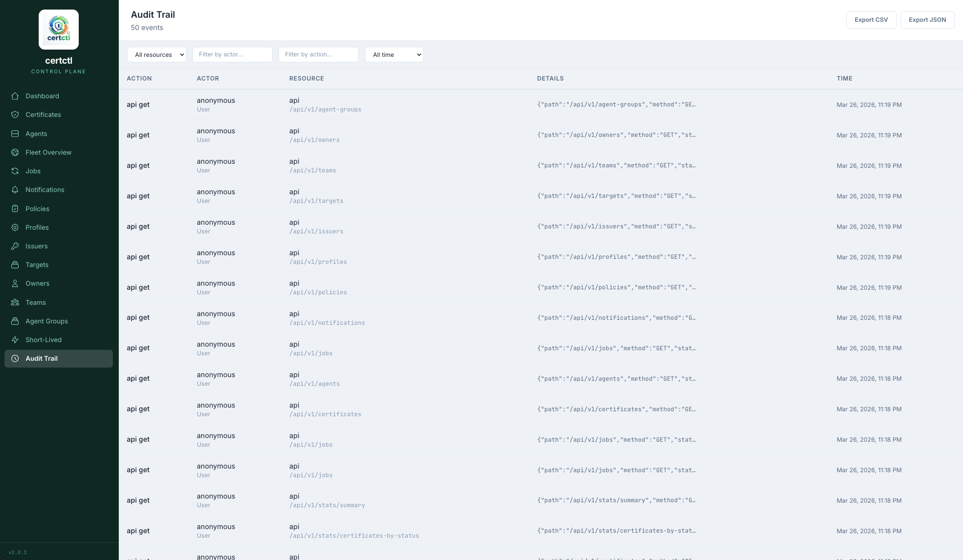Click the Notifications bell icon
The image size is (963, 560).
tap(15, 190)
